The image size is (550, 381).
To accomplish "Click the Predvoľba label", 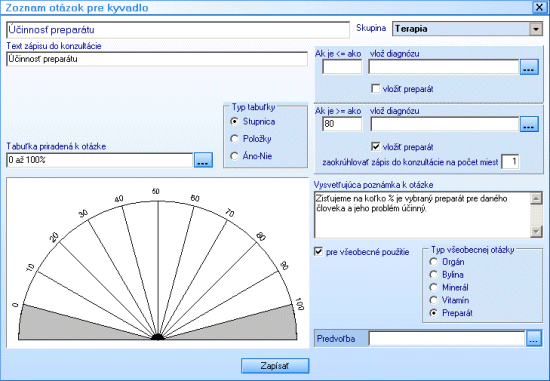I will point(336,339).
